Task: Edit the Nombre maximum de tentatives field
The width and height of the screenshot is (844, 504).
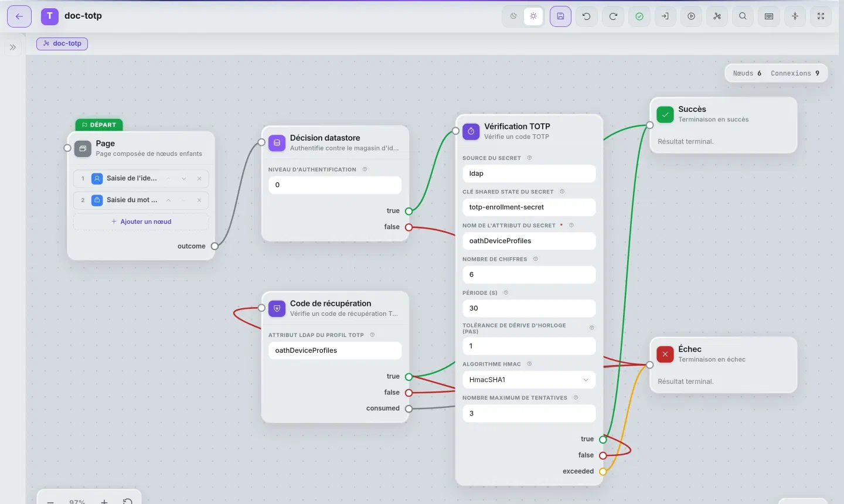Action: click(x=529, y=413)
